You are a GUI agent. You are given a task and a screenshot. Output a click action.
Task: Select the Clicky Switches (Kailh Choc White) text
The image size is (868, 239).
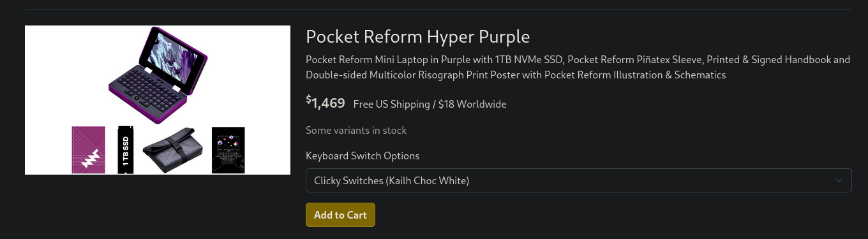click(391, 181)
